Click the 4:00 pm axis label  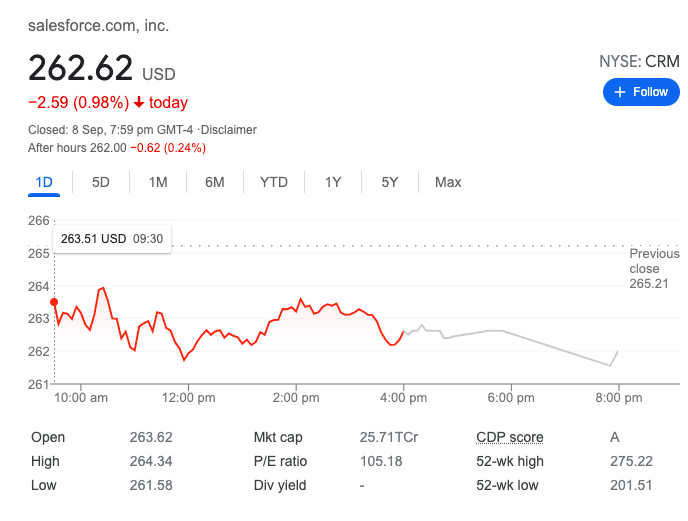[x=403, y=398]
